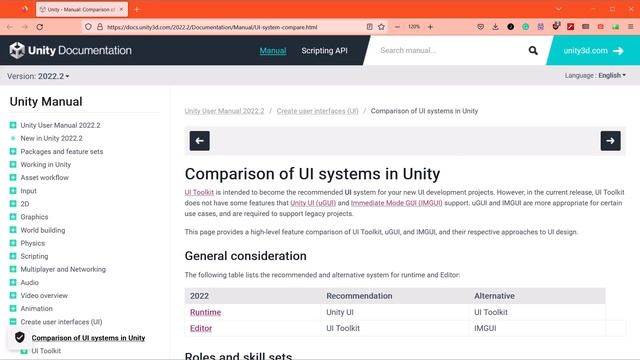640x360 pixels.
Task: Expand Multiplayer and Networking section
Action: [13, 269]
